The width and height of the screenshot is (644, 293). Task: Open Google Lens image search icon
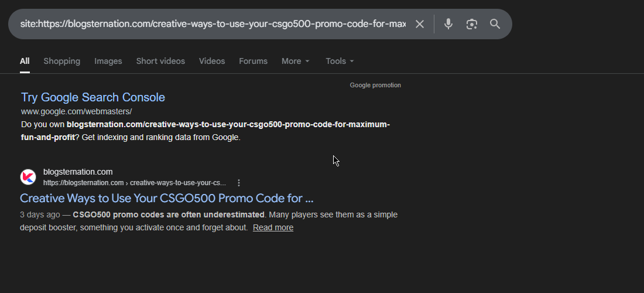tap(472, 24)
